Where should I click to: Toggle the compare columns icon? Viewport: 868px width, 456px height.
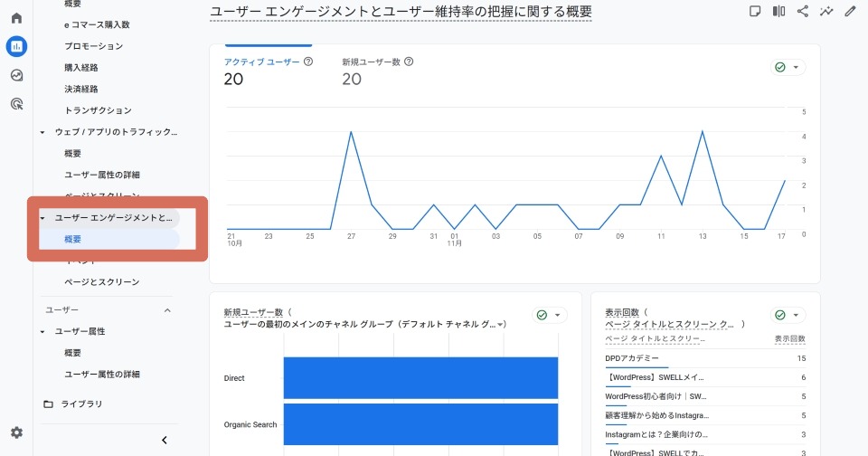coord(778,11)
